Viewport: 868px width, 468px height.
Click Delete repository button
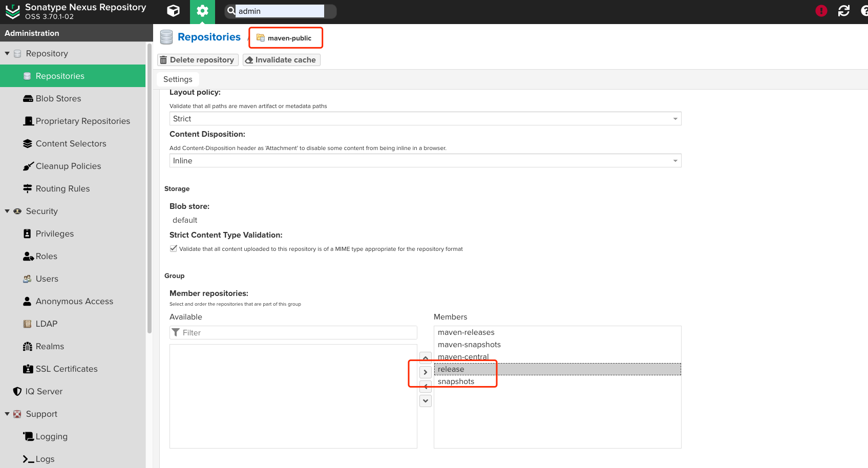click(x=198, y=60)
